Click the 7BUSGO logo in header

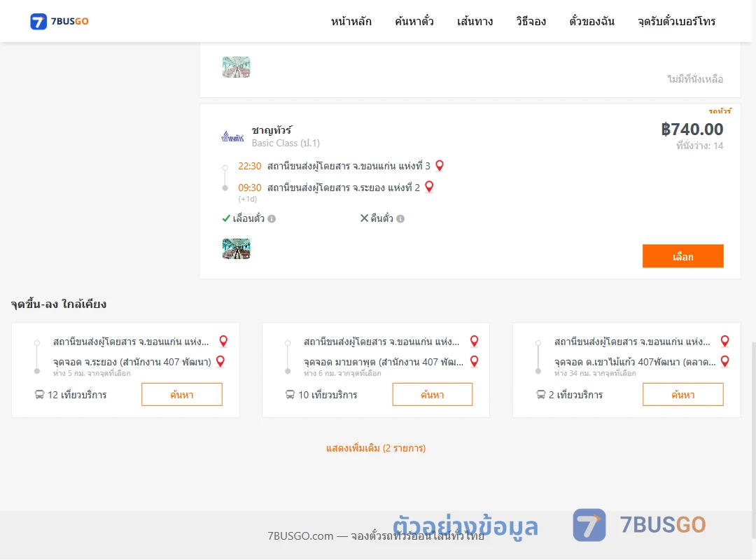tap(59, 21)
